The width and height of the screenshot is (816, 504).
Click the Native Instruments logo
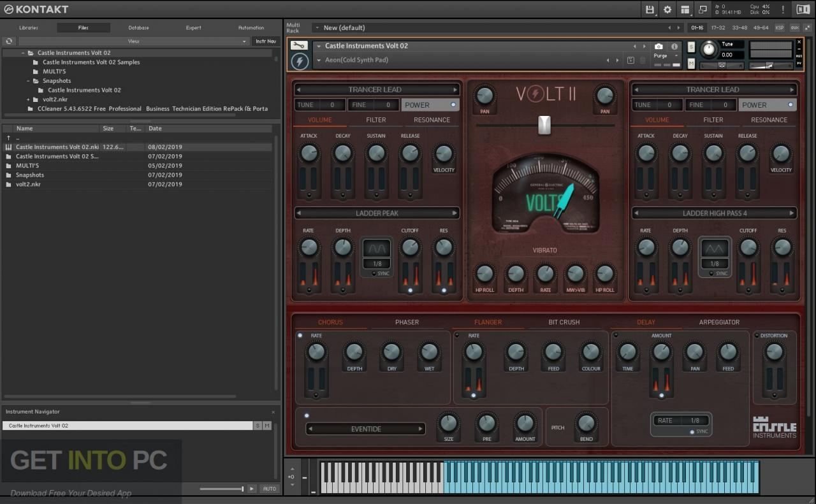pyautogui.click(x=803, y=10)
